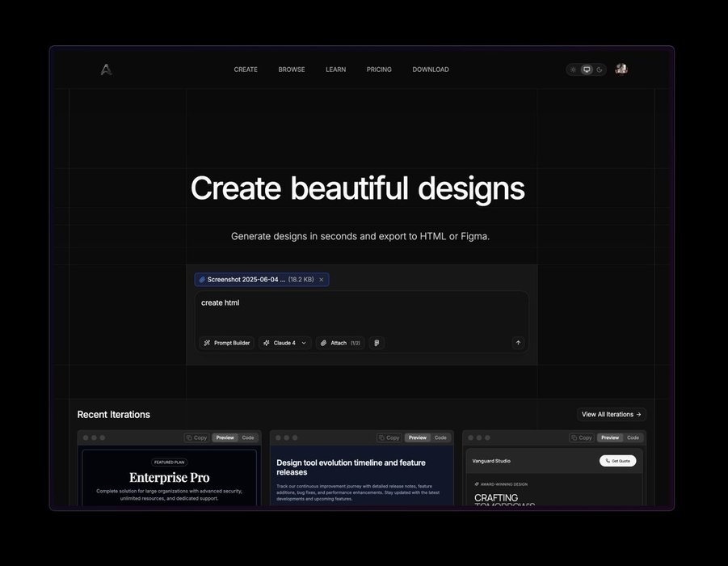Submit the prompt with the up arrow
Viewport: 728px width, 566px height.
coord(518,343)
